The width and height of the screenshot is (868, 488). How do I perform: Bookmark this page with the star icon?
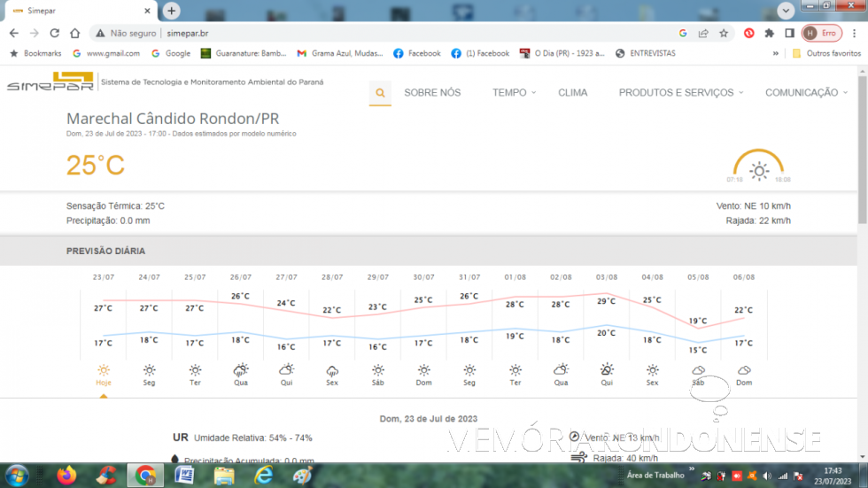(724, 33)
